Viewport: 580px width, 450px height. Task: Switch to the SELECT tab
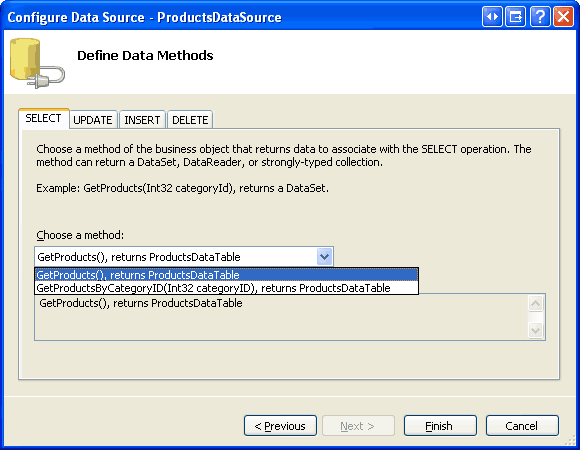pyautogui.click(x=44, y=118)
